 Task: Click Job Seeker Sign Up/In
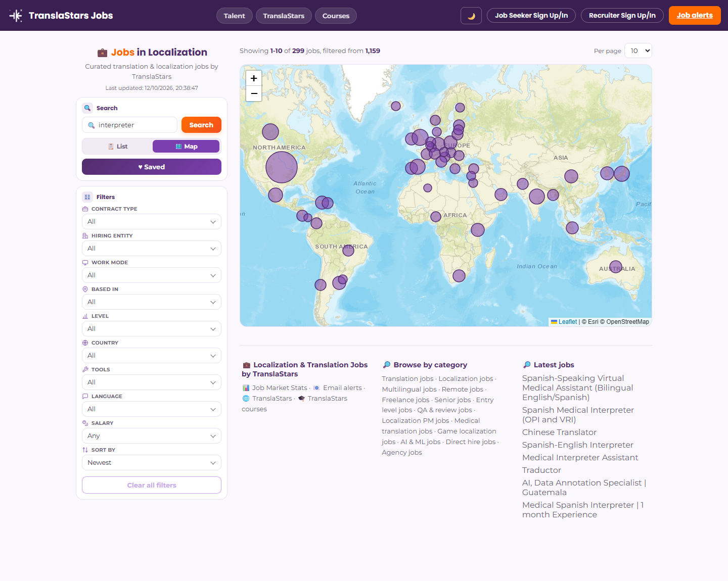(x=531, y=16)
